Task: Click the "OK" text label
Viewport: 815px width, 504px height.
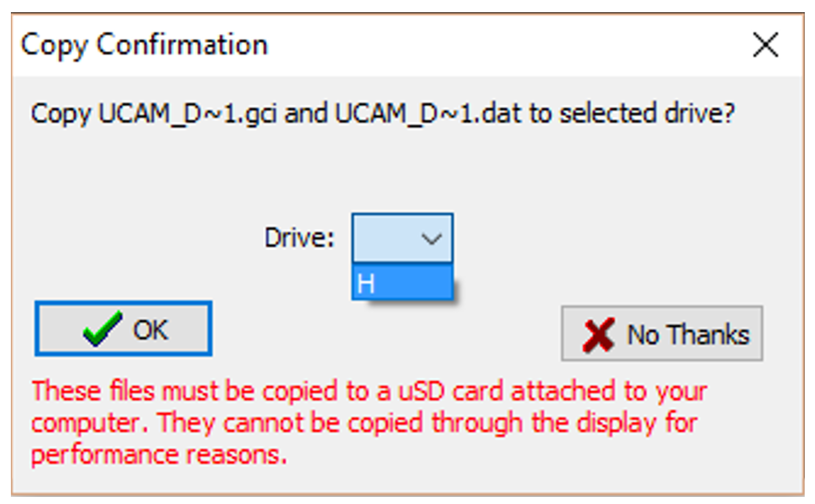Action: click(x=150, y=330)
